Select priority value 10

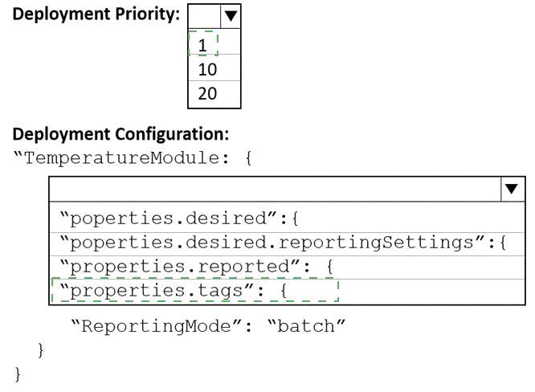pyautogui.click(x=214, y=69)
